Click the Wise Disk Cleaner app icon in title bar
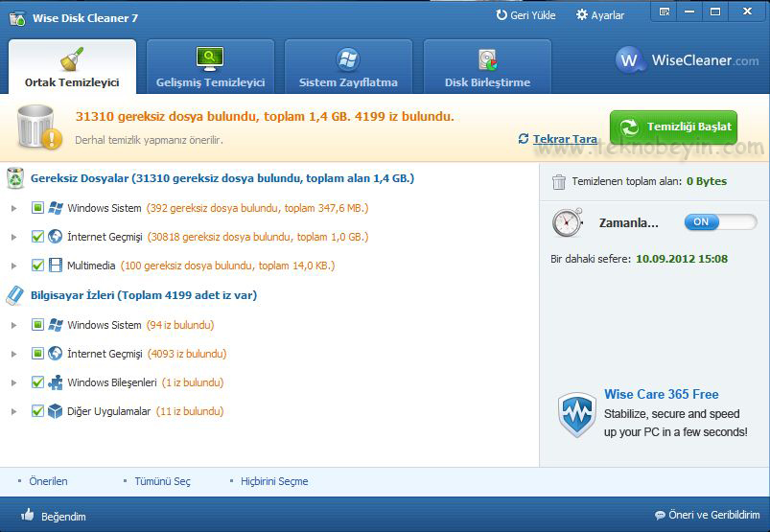 click(x=17, y=18)
